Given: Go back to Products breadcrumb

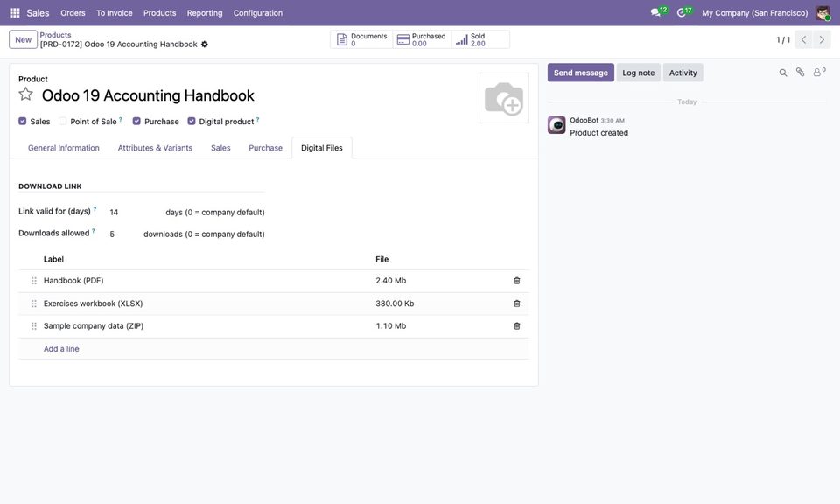Looking at the screenshot, I should [55, 35].
